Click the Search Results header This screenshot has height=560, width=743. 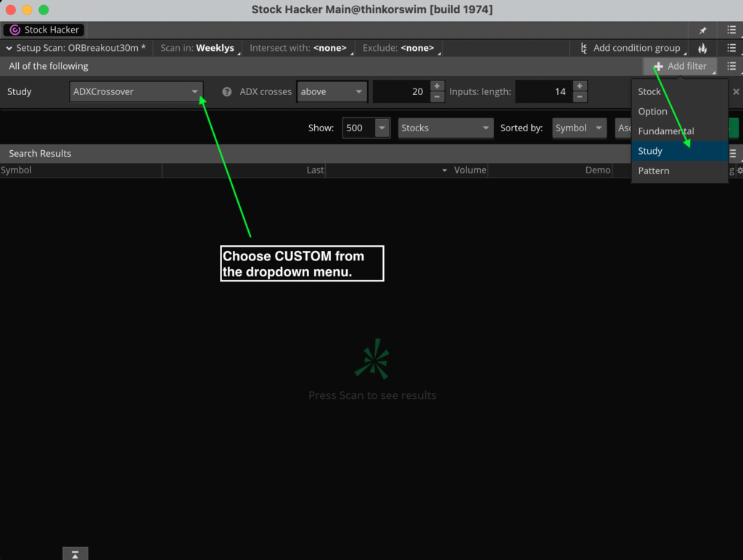coord(41,154)
